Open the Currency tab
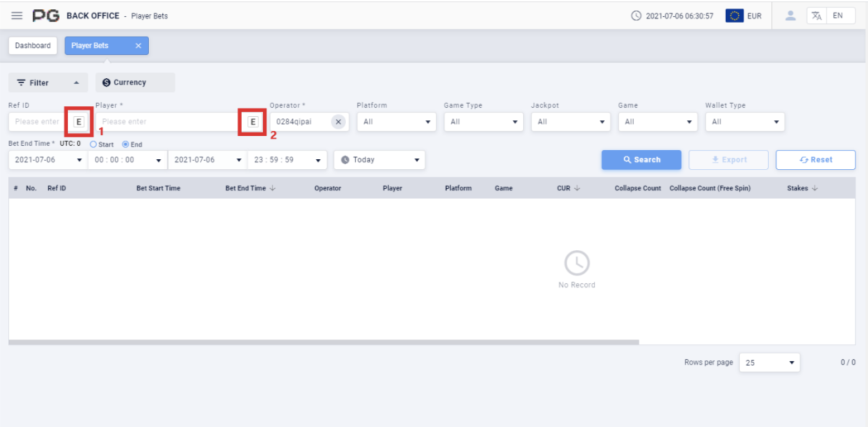The height and width of the screenshot is (427, 868). point(135,83)
